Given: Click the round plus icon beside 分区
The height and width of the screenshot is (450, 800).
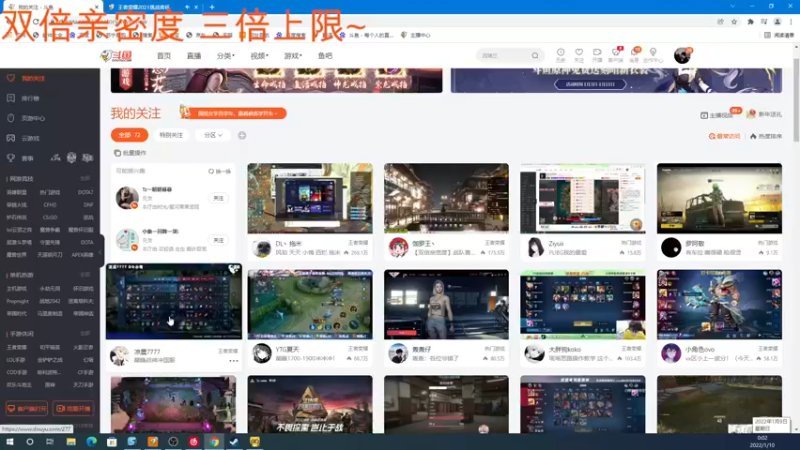Looking at the screenshot, I should [x=242, y=135].
